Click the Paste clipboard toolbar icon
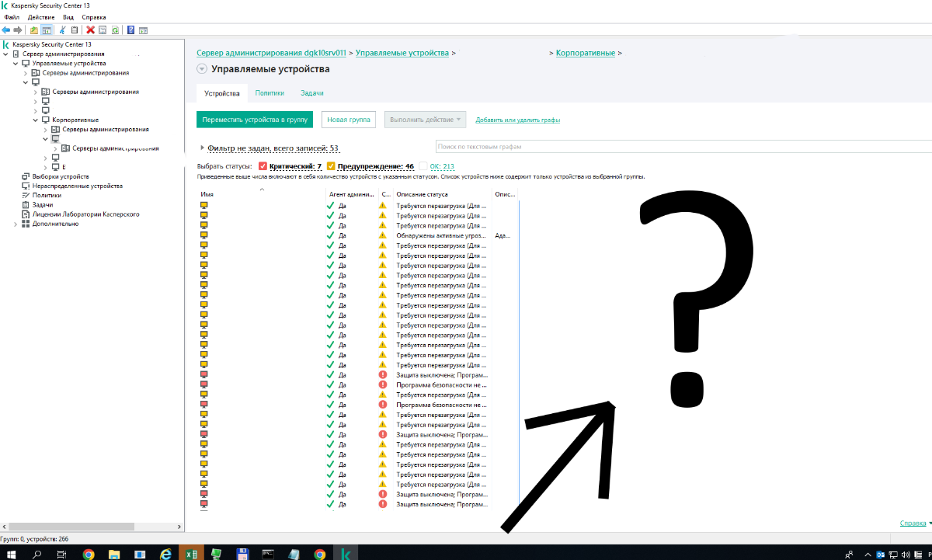Screen dimensions: 932x560 point(75,30)
